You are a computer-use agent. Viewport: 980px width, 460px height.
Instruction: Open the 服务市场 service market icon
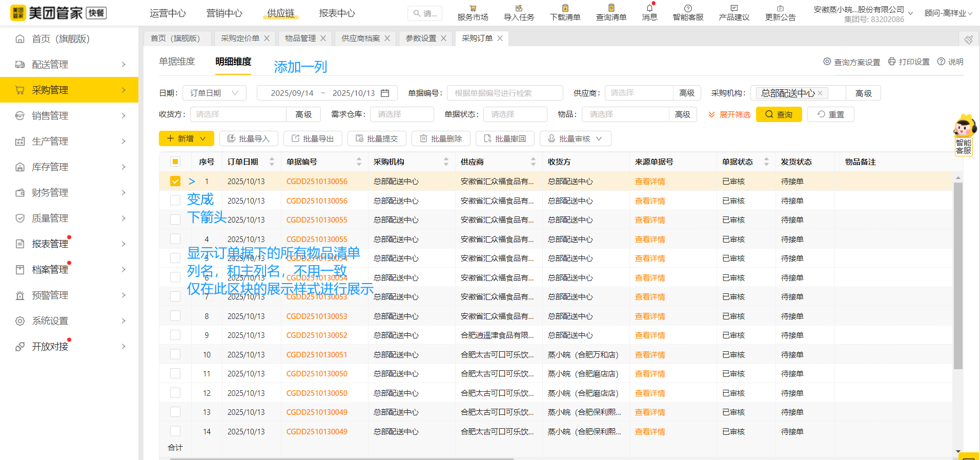(473, 13)
